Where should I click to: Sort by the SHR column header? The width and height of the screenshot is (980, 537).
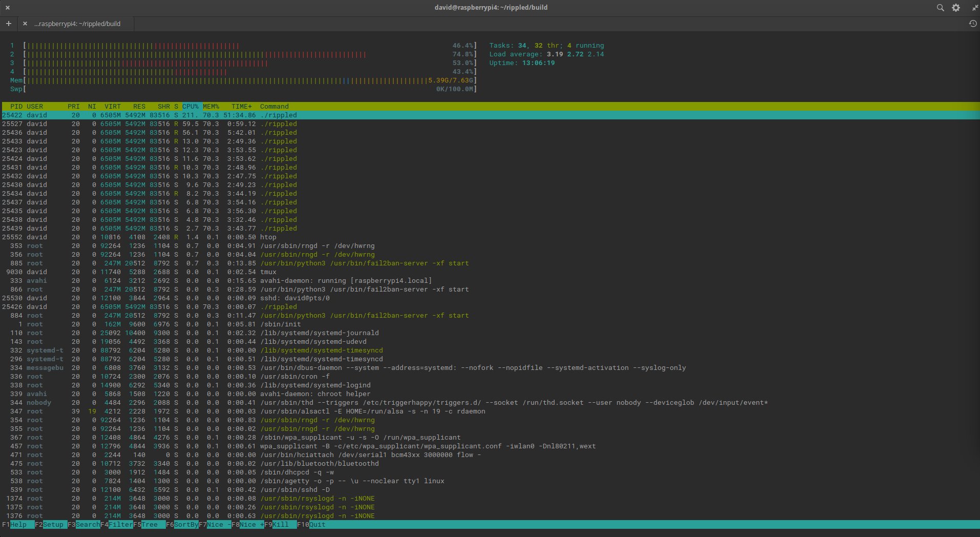[164, 107]
